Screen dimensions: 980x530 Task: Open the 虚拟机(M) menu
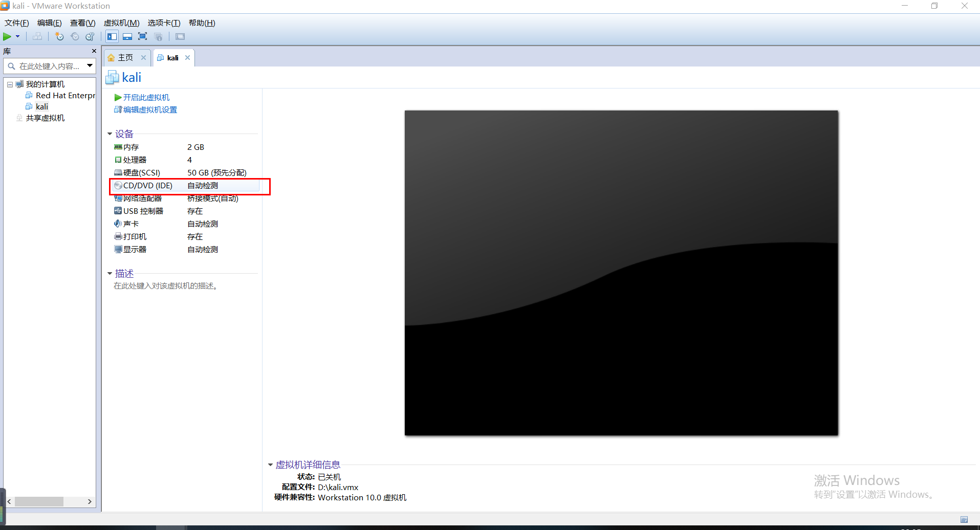[122, 23]
